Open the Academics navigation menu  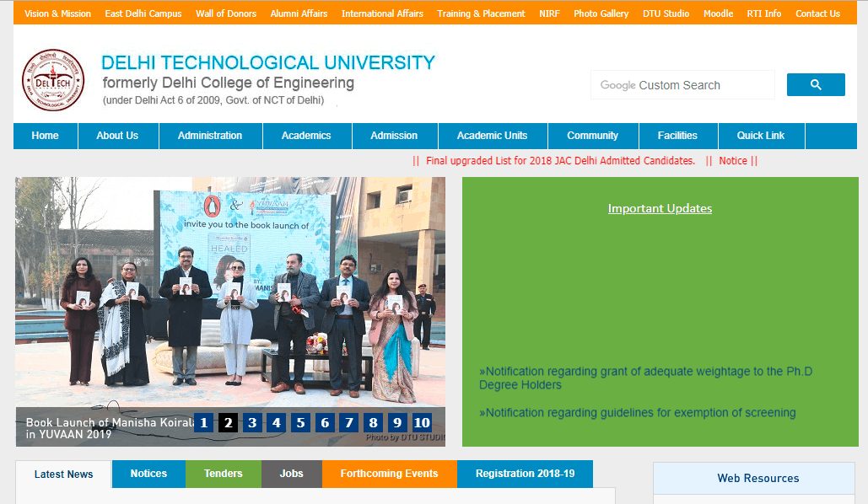(x=306, y=136)
